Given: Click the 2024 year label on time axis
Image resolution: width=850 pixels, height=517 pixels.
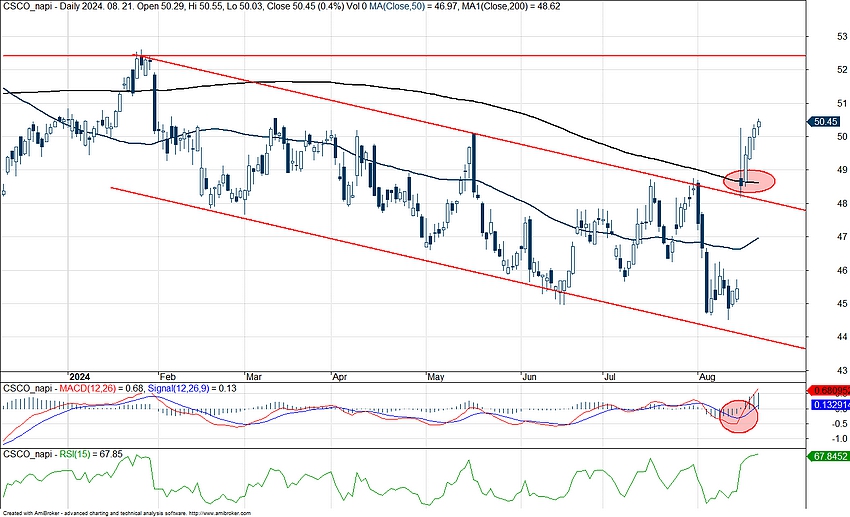Looking at the screenshot, I should pos(80,377).
